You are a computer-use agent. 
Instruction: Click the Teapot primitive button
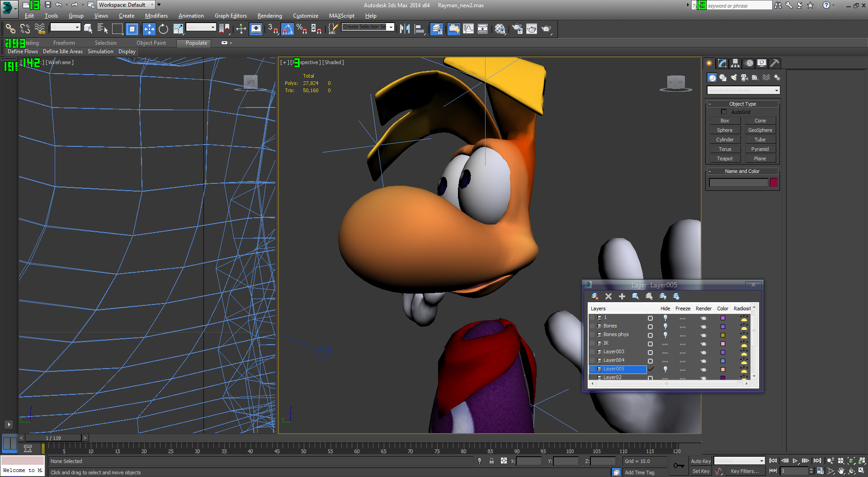click(x=725, y=159)
